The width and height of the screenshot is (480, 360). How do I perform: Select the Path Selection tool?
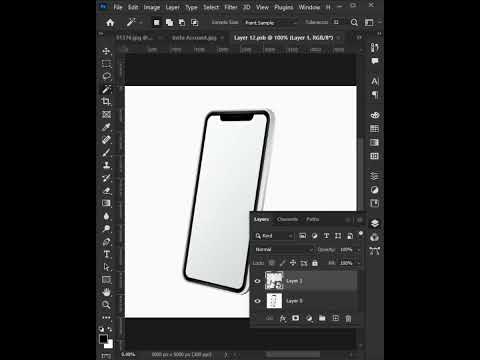106,267
